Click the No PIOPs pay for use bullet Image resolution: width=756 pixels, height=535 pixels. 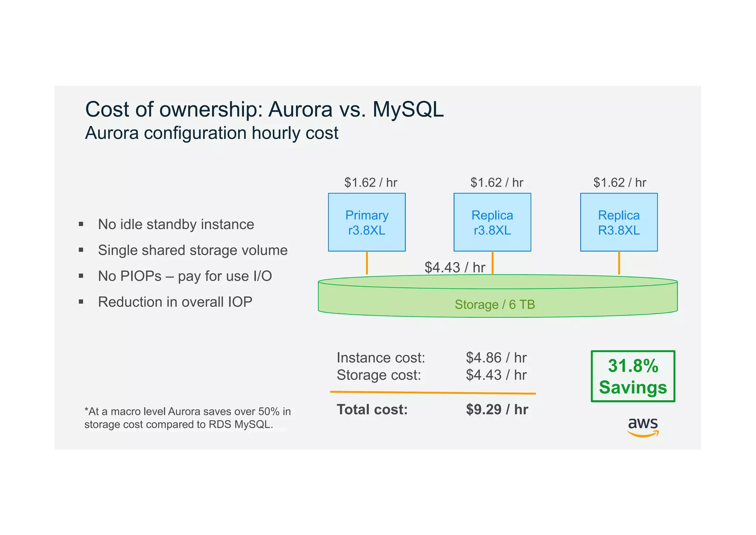tap(185, 276)
